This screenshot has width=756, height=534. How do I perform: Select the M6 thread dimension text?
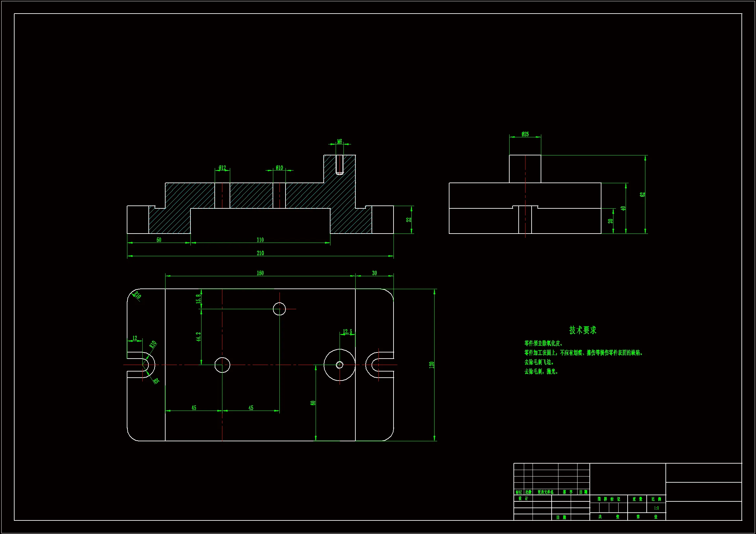[x=340, y=142]
